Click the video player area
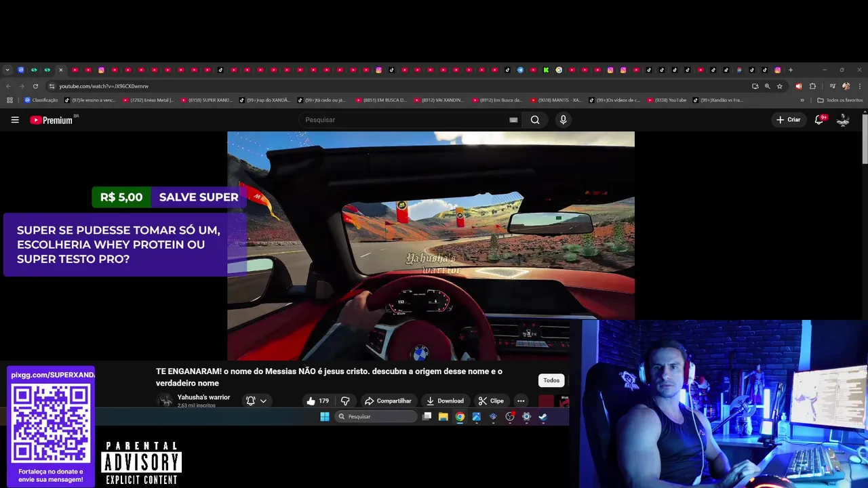Viewport: 868px width, 488px height. click(x=431, y=245)
